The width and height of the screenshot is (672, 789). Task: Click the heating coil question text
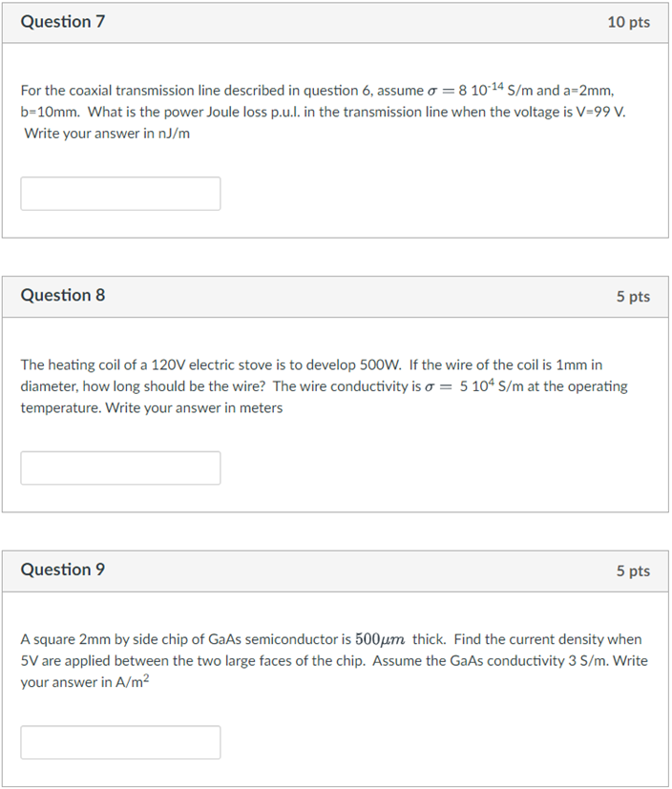pos(325,386)
